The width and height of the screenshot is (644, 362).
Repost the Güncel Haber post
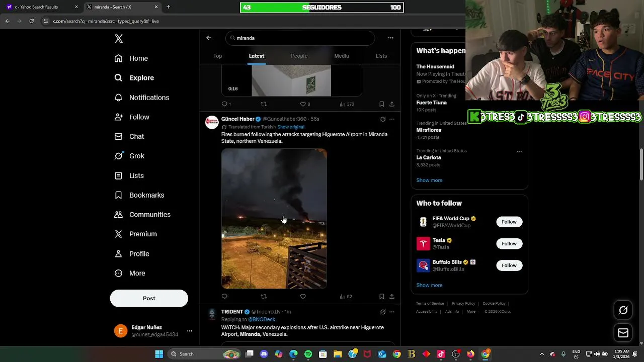pos(264,297)
